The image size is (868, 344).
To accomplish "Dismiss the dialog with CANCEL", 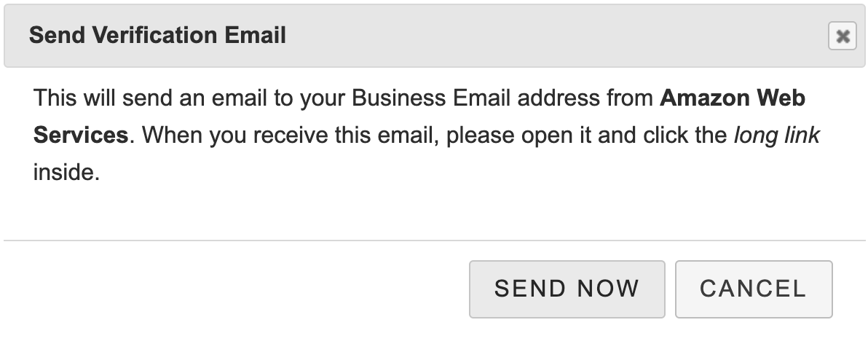I will [753, 289].
